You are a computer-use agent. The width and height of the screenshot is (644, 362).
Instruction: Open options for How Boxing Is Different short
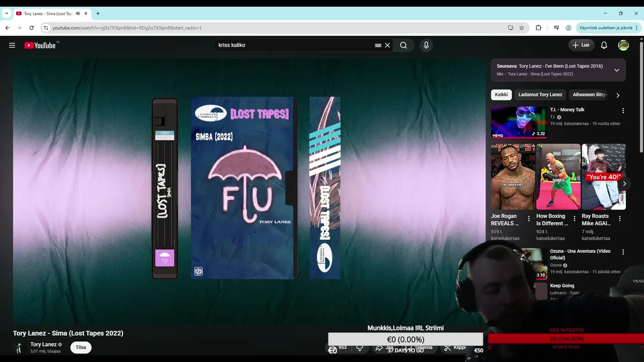(x=574, y=219)
